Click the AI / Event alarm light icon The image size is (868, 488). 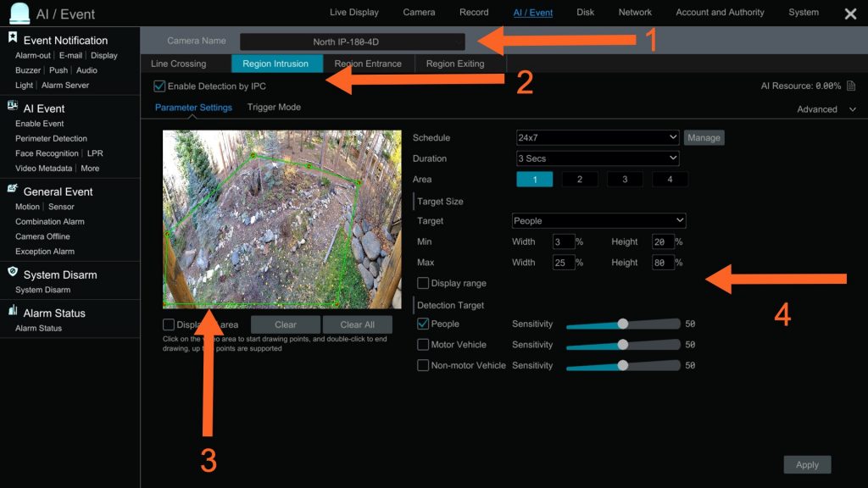[x=19, y=14]
